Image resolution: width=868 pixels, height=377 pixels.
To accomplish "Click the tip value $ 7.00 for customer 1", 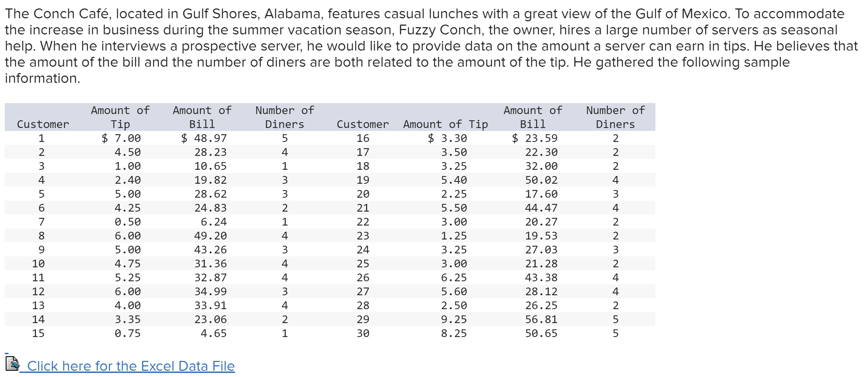I will (x=121, y=138).
